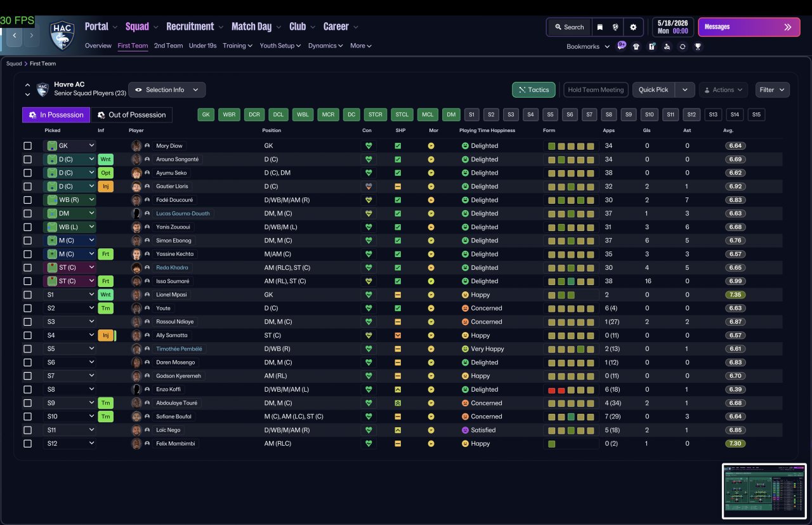Click Felix Mambimbi's 7.30 average rating pill
Screen dimensions: 812x525
(x=737, y=444)
